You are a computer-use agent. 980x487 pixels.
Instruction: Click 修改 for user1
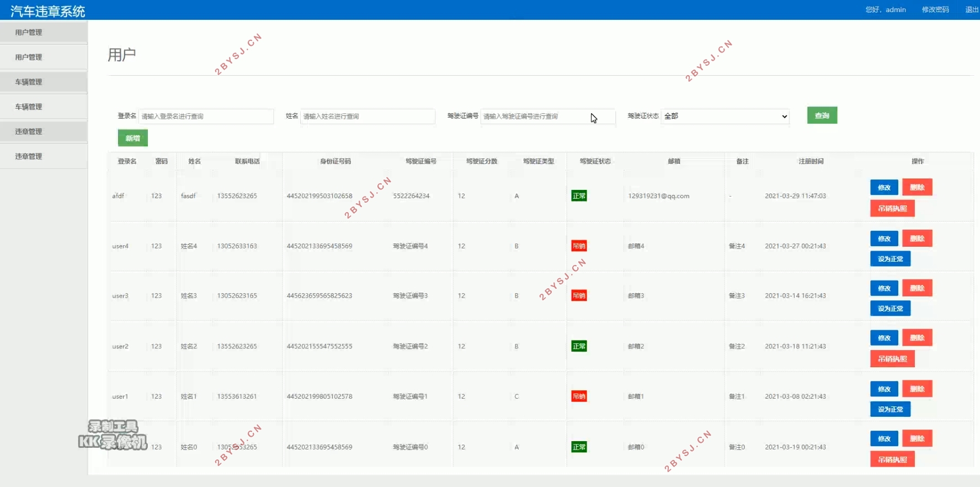click(x=885, y=389)
